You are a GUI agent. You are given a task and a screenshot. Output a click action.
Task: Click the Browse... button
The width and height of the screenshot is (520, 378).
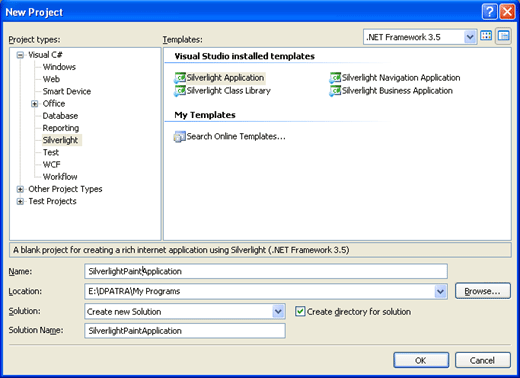click(x=483, y=291)
